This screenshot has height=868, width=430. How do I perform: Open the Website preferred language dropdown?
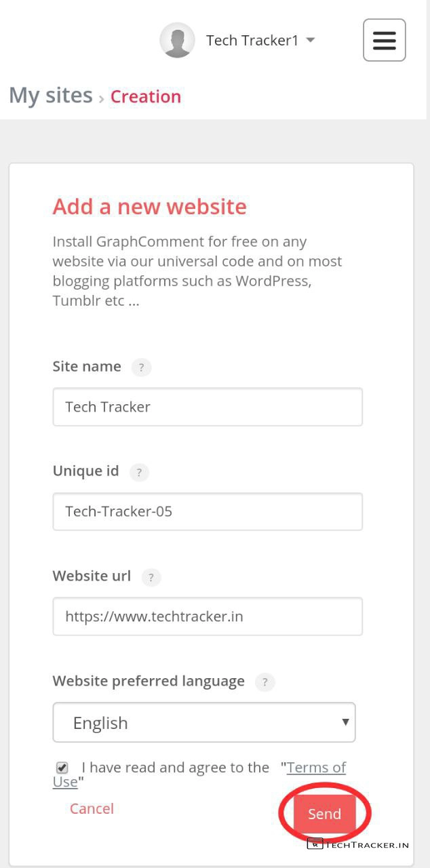pyautogui.click(x=203, y=723)
